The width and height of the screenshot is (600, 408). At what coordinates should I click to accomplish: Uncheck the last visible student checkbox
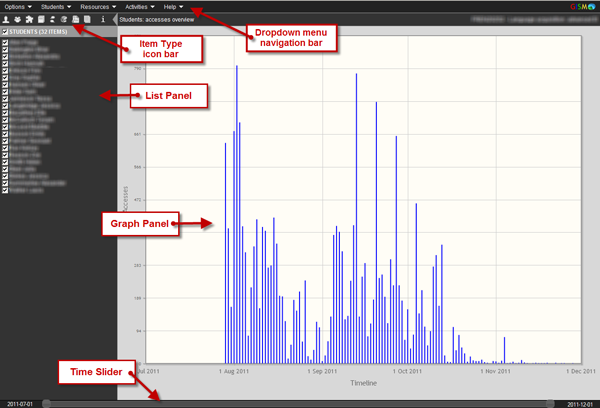[5, 190]
